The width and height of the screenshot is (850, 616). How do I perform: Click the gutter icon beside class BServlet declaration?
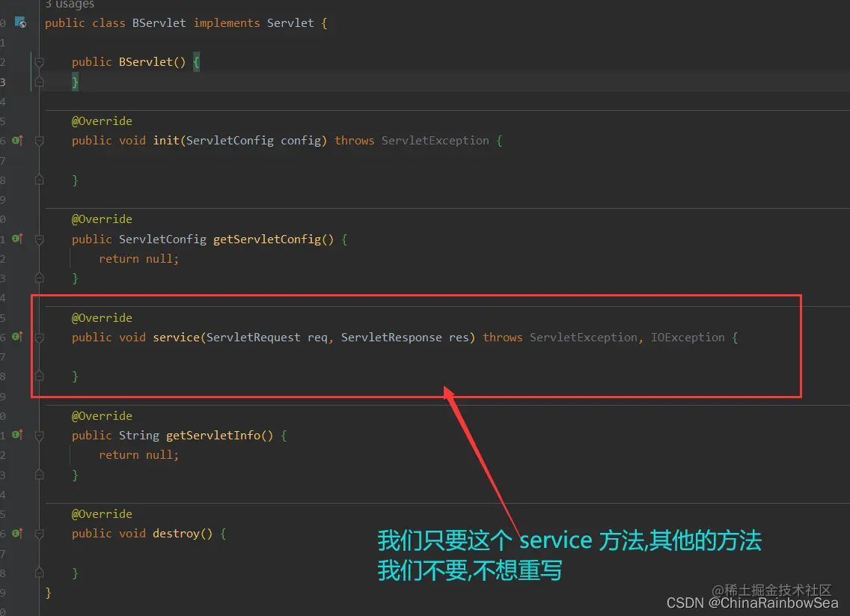(21, 22)
